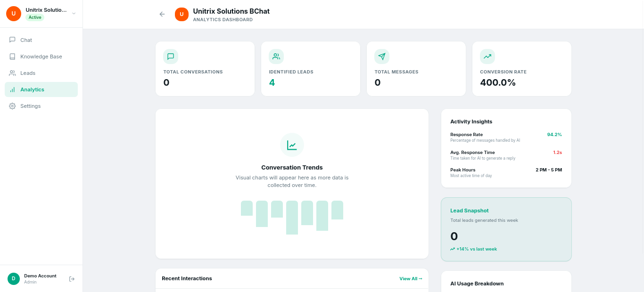Click the Settings gear icon

tap(12, 106)
